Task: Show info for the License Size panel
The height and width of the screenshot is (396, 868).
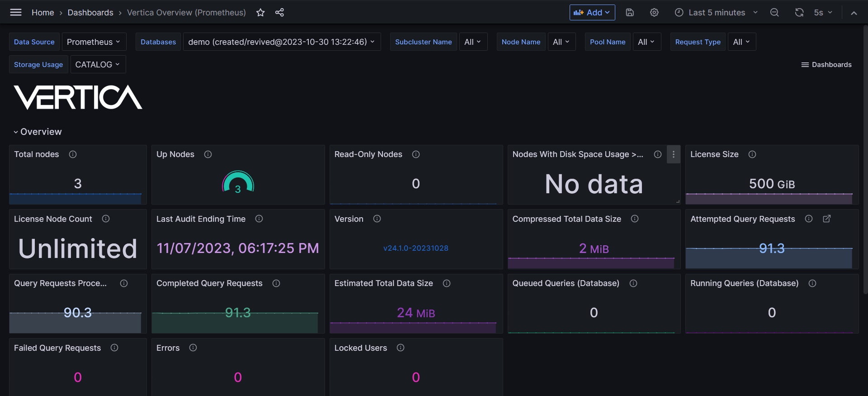Action: coord(752,154)
